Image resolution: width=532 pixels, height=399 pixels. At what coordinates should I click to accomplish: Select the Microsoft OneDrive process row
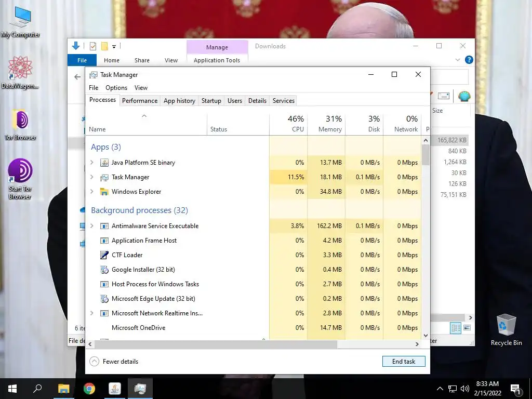[253, 328]
